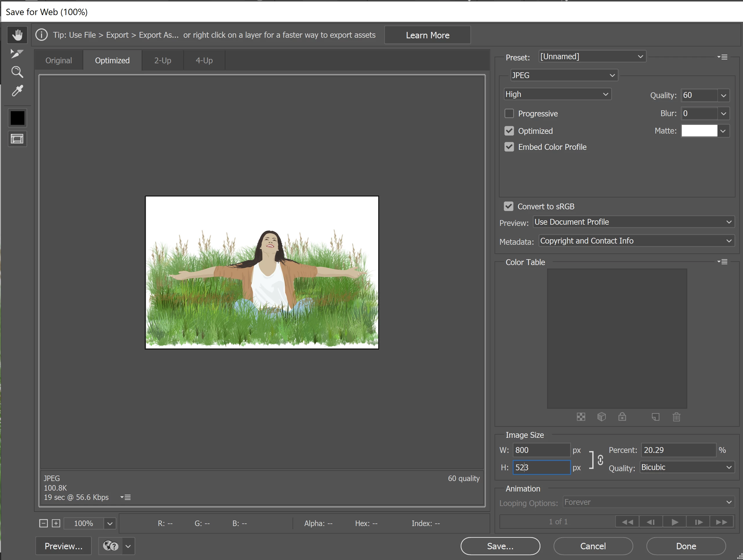743x560 pixels.
Task: Click the zoom in plus icon
Action: click(56, 523)
